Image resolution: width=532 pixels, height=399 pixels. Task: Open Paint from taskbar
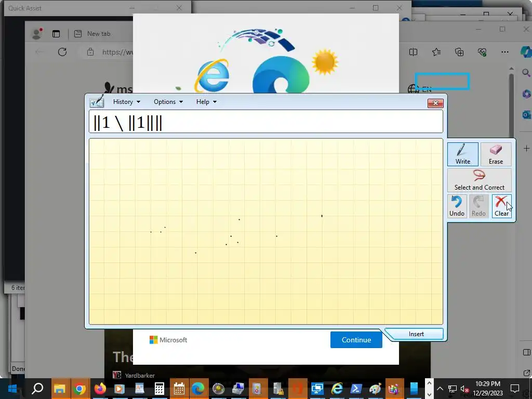[375, 389]
